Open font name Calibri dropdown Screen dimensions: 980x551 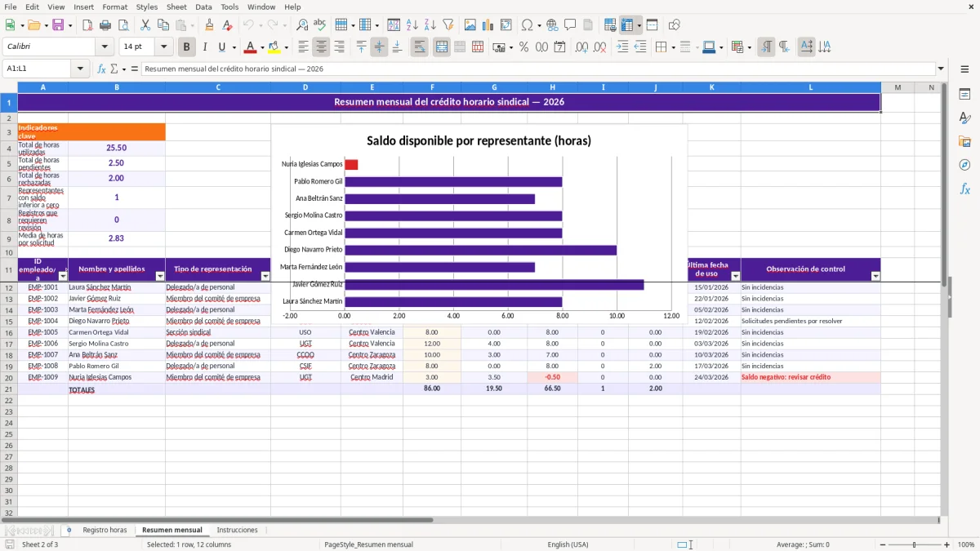coord(105,47)
